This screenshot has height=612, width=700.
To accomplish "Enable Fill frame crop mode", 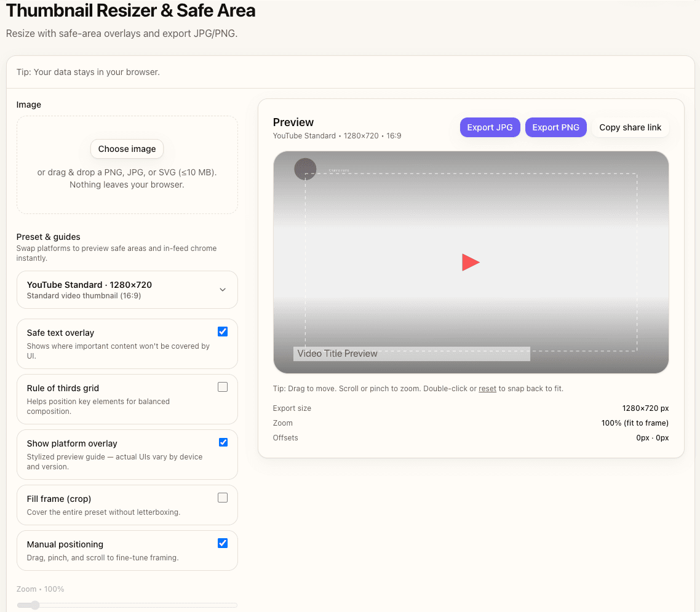I will click(223, 498).
